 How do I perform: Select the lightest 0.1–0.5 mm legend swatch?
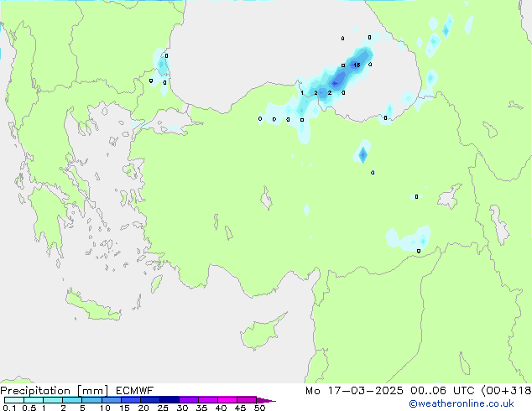14,400
